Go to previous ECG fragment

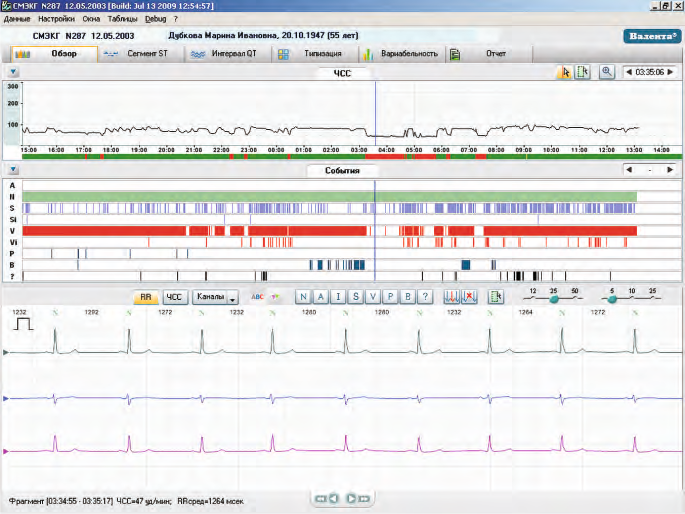point(334,498)
